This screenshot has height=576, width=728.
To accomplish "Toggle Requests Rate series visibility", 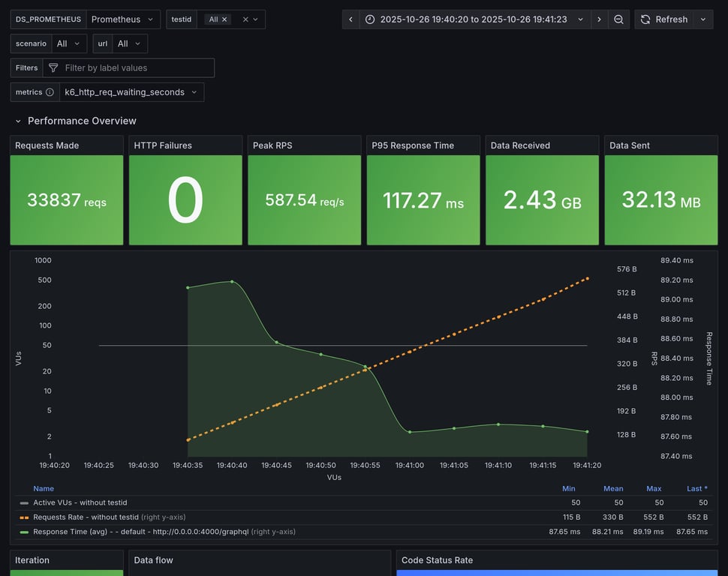I will point(86,517).
